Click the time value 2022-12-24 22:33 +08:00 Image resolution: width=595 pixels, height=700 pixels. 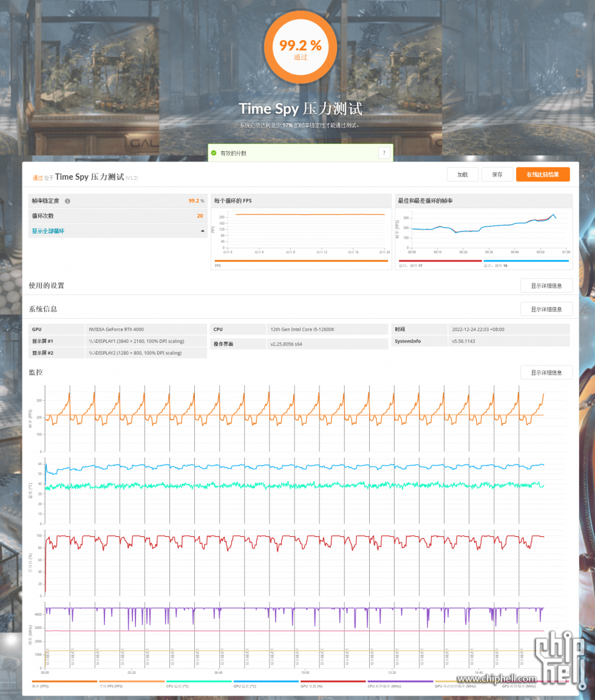coord(478,330)
